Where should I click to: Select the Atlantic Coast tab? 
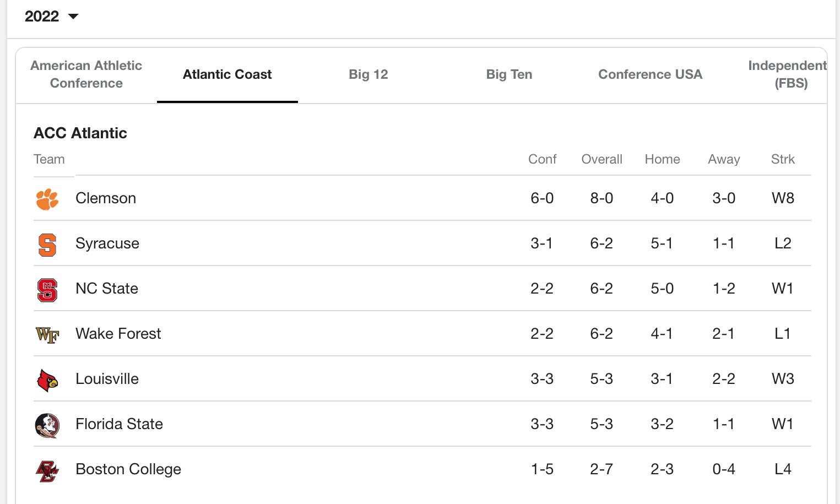click(227, 74)
